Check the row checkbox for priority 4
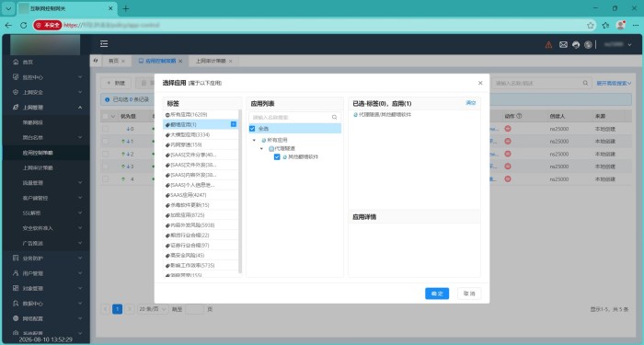 (x=106, y=179)
